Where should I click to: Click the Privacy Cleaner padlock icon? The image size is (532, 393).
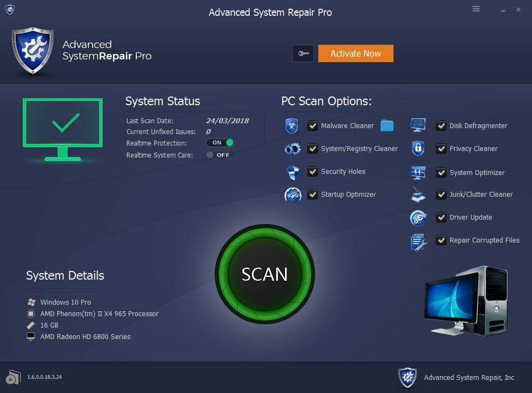click(x=418, y=148)
